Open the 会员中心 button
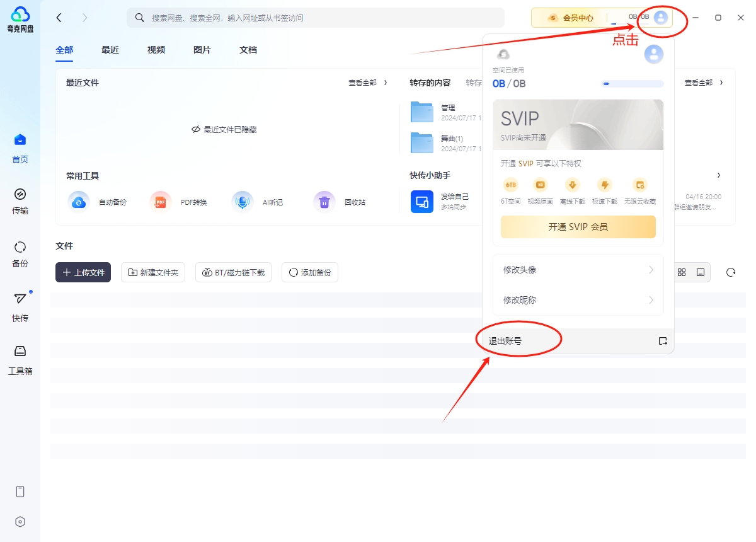Image resolution: width=756 pixels, height=542 pixels. [x=570, y=18]
